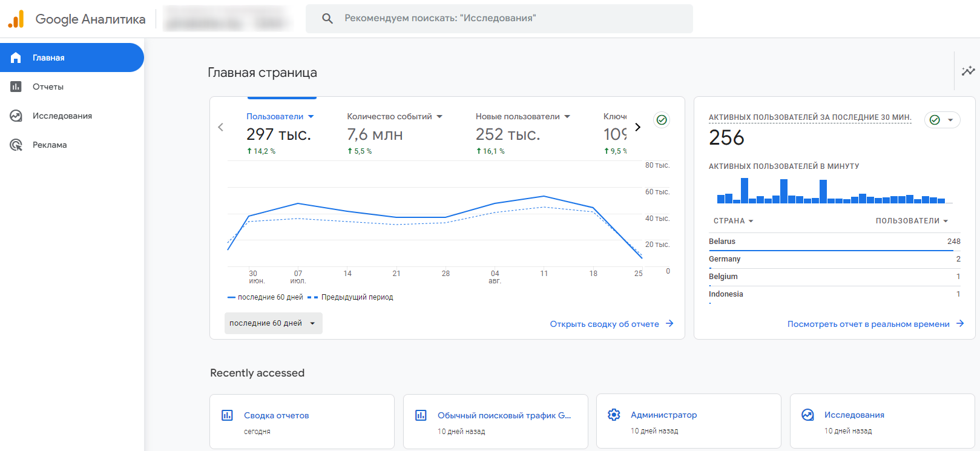Click the Главная страница heading
Viewport: 980px width, 451px height.
[x=262, y=73]
